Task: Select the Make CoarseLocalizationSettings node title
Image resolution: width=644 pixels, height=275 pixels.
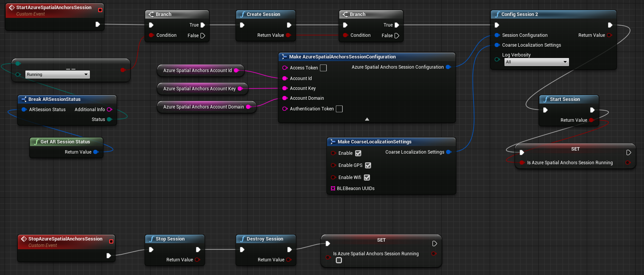Action: 374,142
